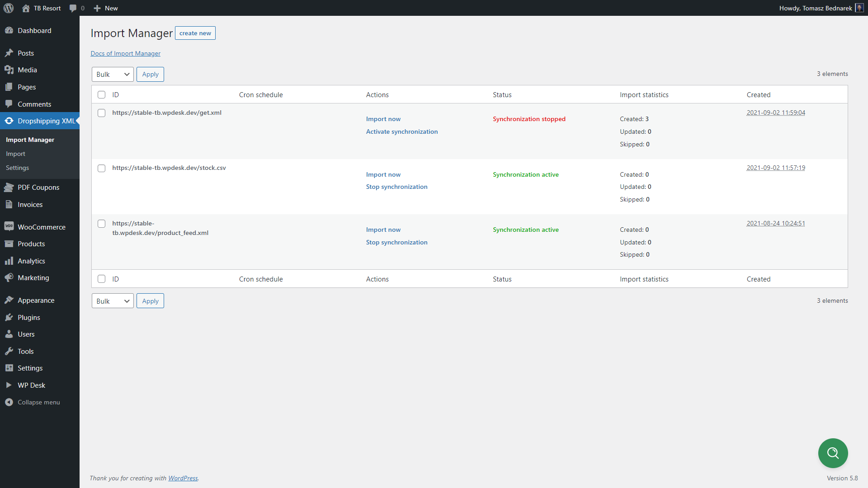Screen dimensions: 868x488
Task: Click the top Apply button
Action: [x=150, y=75]
